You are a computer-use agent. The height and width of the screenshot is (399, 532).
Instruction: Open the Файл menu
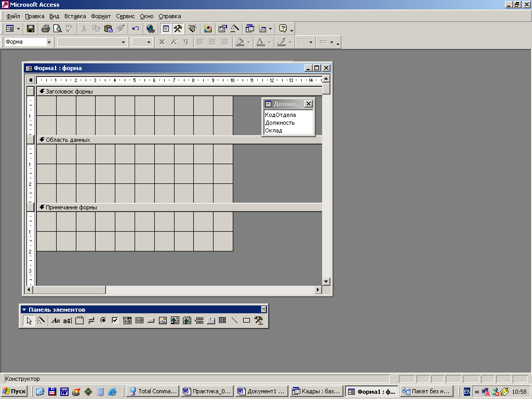[13, 16]
